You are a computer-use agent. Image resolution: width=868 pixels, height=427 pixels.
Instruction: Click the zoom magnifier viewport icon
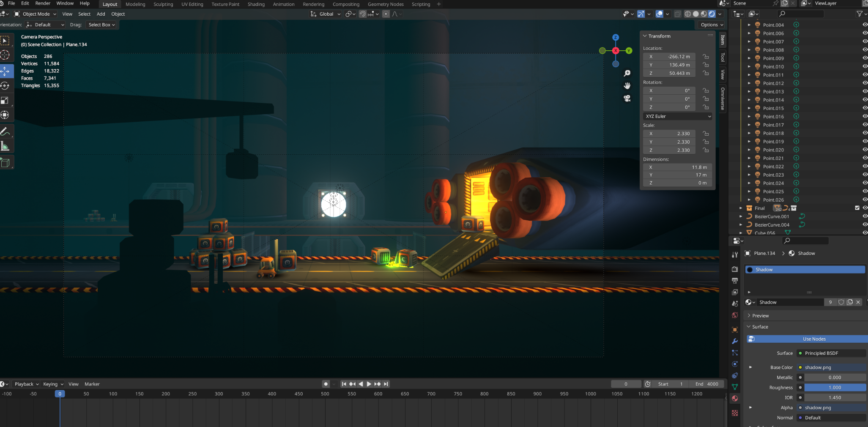[x=627, y=73]
